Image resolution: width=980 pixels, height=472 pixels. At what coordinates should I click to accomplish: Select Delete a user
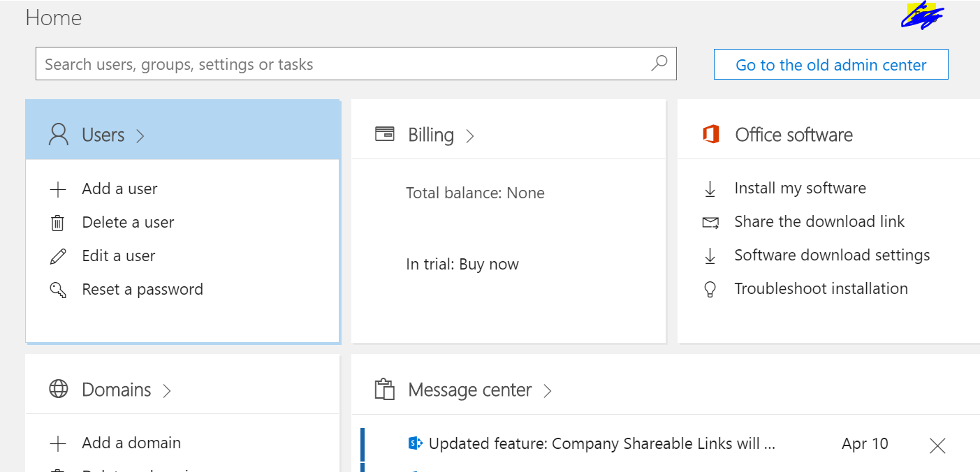[129, 222]
